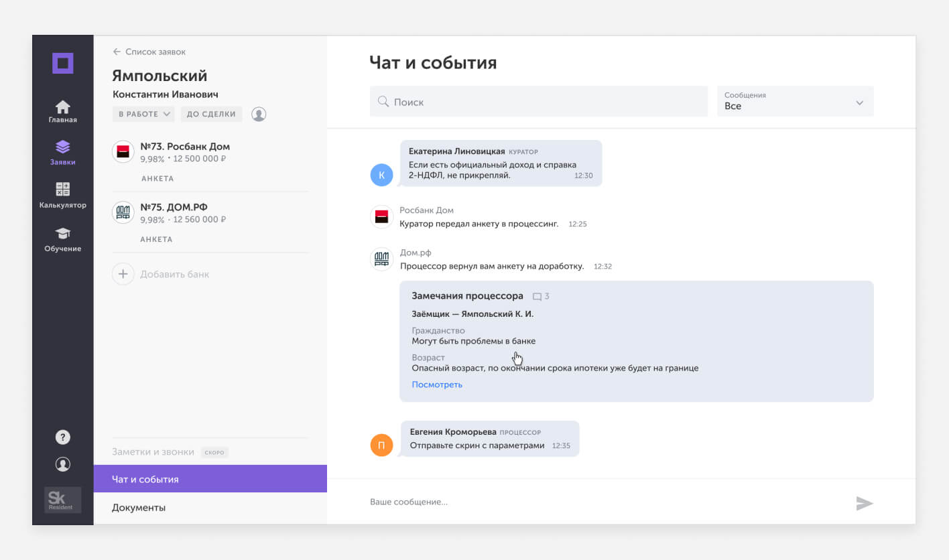Click the Гражданство remark text
949x560 pixels.
tap(474, 341)
